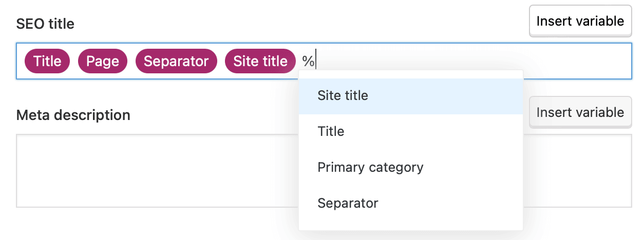Select the Title tag in SEO title field
644x240 pixels.
[47, 62]
